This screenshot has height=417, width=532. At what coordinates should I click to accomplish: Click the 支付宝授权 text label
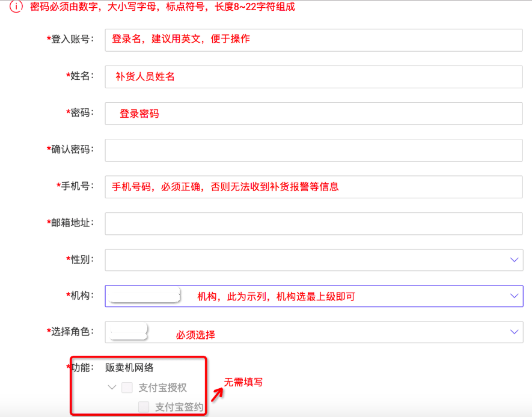click(162, 388)
